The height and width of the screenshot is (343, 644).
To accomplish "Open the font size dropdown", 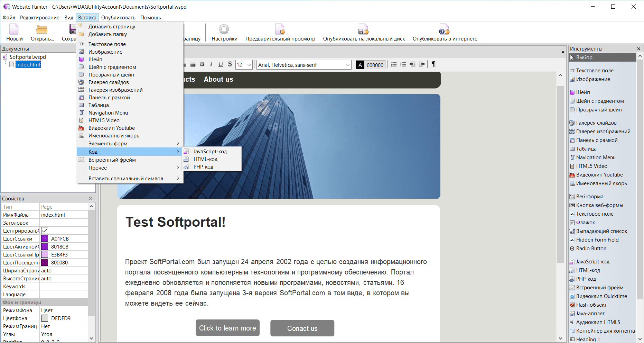I will [249, 65].
